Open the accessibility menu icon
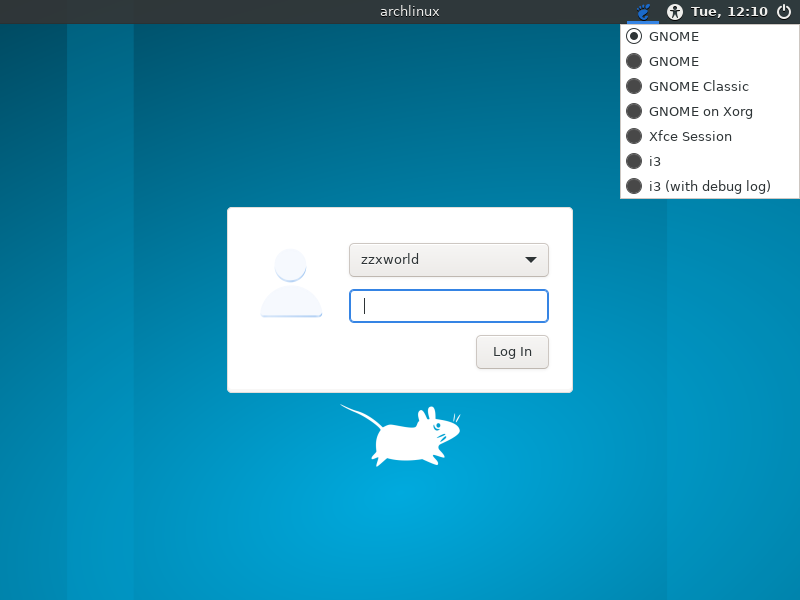This screenshot has width=800, height=600. pyautogui.click(x=674, y=11)
